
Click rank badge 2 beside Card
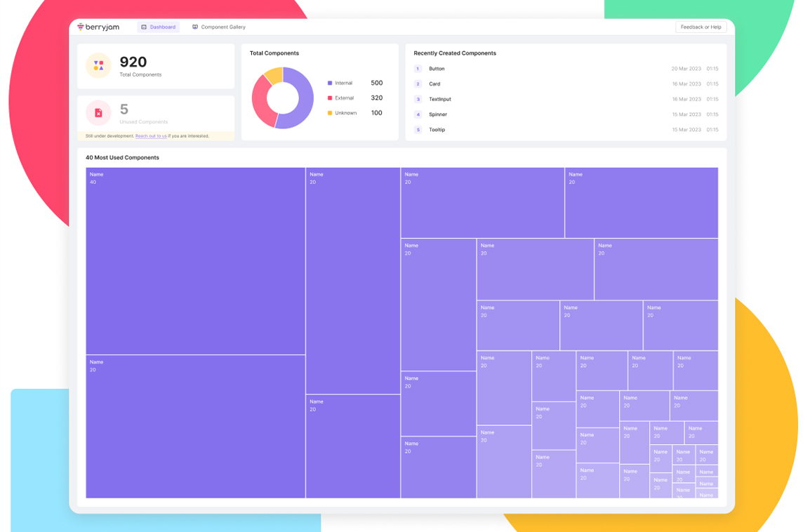click(x=418, y=84)
